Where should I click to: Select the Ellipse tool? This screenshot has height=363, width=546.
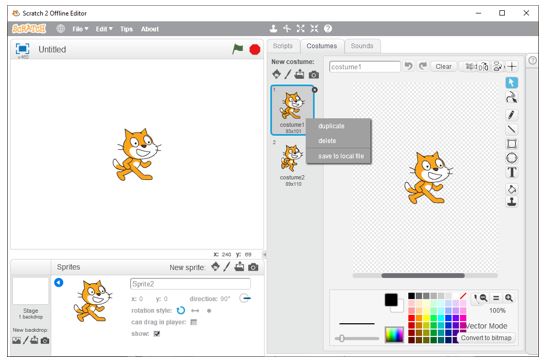pyautogui.click(x=512, y=158)
